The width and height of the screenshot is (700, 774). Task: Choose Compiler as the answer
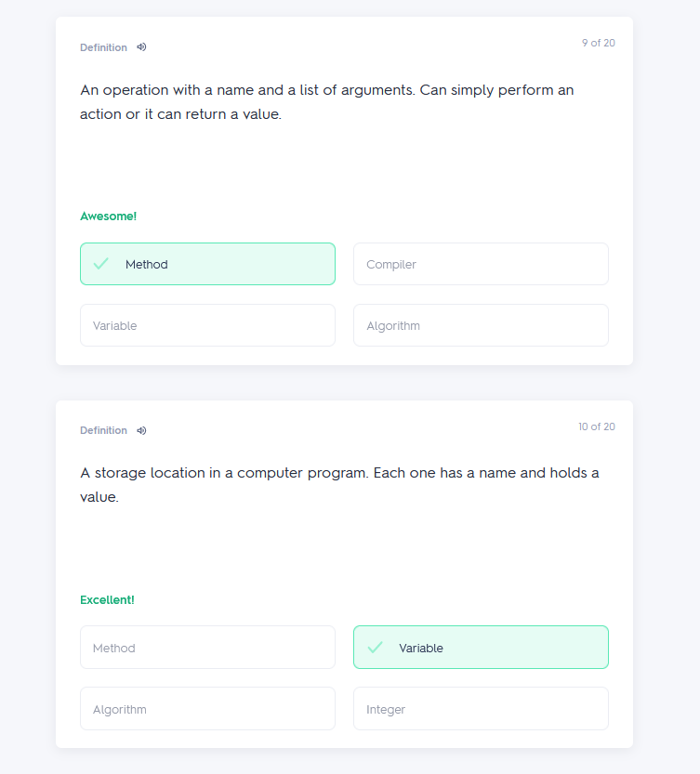coord(481,264)
